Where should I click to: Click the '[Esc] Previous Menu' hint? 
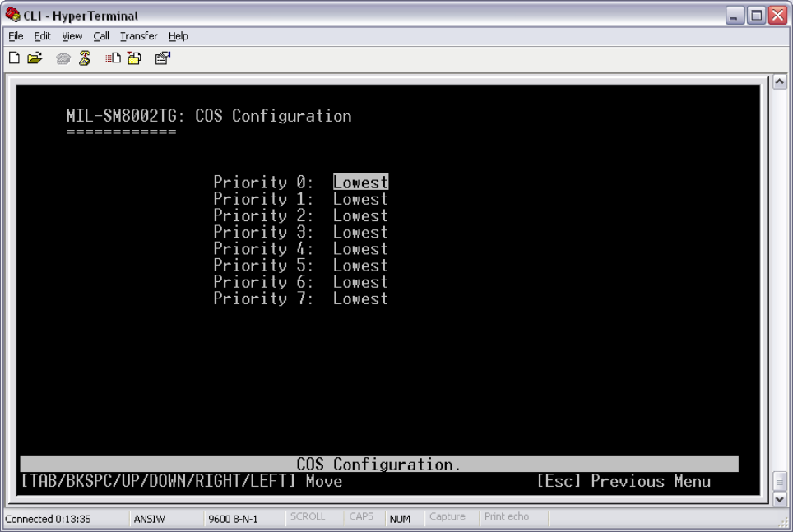click(624, 481)
